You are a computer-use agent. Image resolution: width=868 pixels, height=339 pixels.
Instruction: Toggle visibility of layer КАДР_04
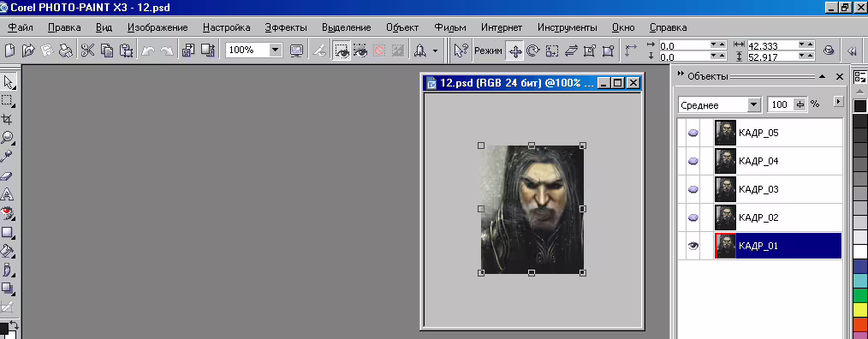(x=693, y=161)
